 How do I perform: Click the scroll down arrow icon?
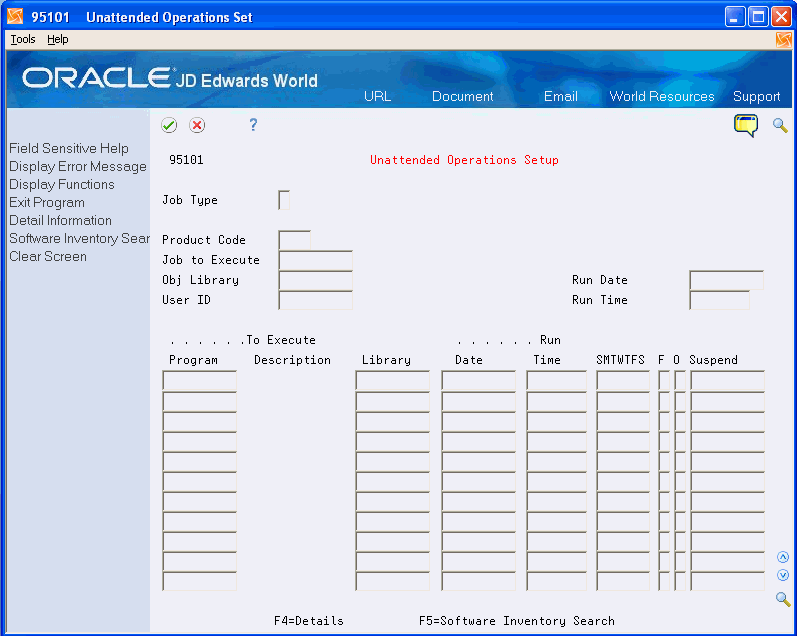tap(783, 576)
